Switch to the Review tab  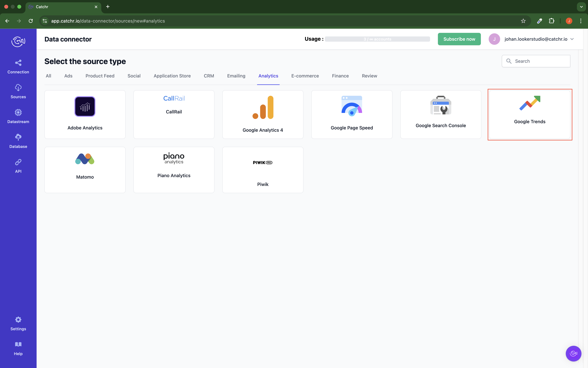[369, 76]
